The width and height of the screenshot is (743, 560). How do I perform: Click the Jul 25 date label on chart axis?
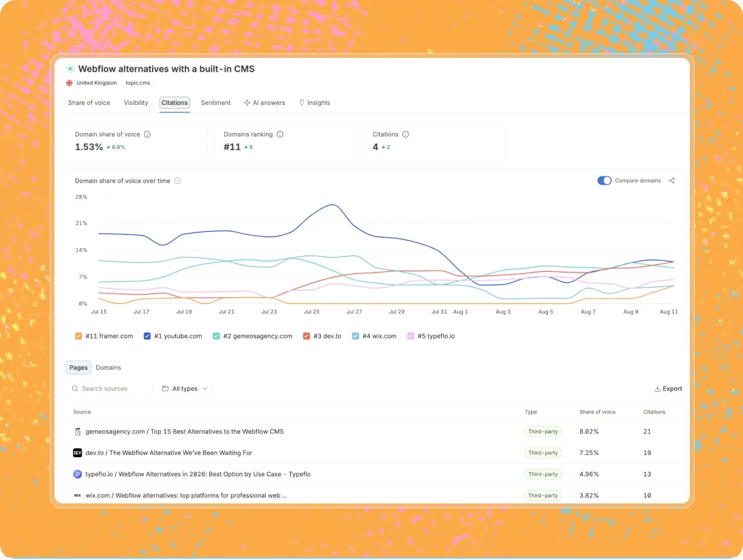(x=312, y=312)
